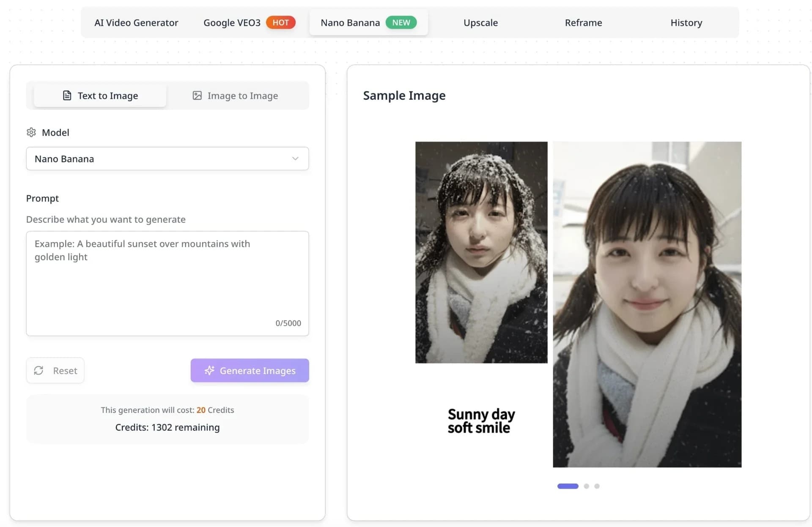Click the sparkles icon on Generate Images
Screen dimensions: 812x527
(209, 371)
